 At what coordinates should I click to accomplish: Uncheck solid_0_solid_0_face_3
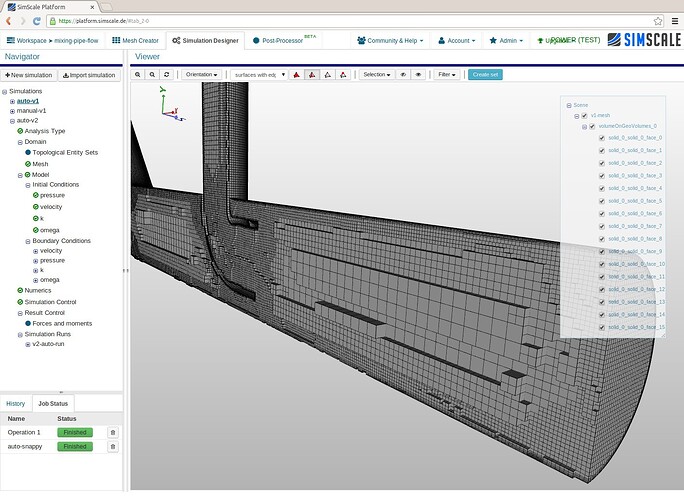[x=602, y=176]
